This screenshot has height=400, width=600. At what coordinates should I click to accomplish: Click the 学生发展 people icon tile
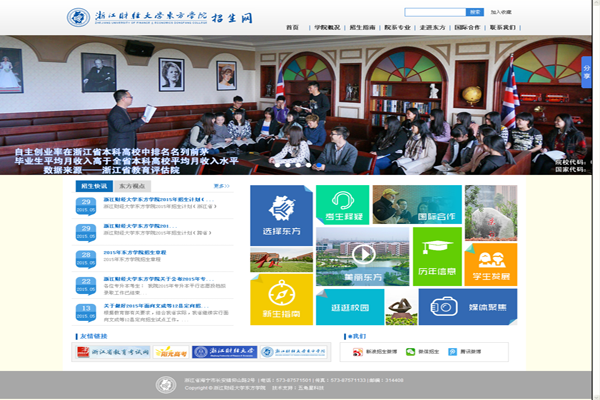pyautogui.click(x=491, y=264)
